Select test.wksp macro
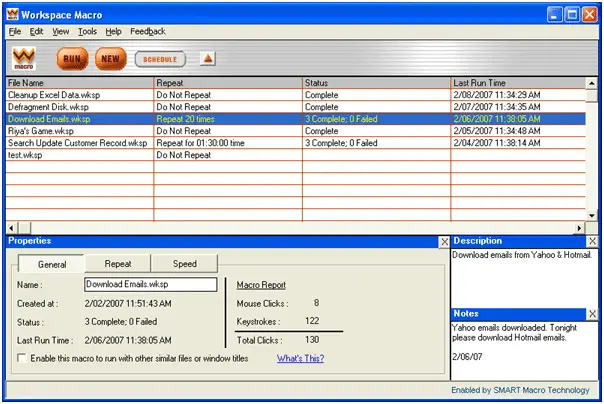The width and height of the screenshot is (604, 404). point(296,155)
